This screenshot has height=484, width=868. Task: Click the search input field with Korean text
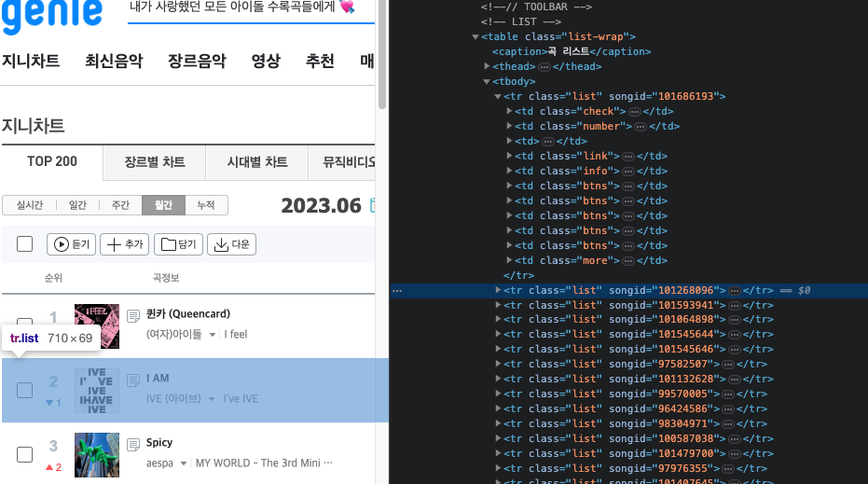click(251, 10)
